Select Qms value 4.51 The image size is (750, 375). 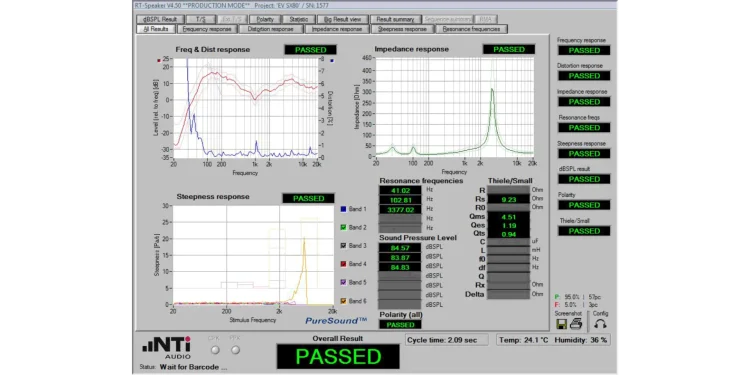tap(508, 216)
